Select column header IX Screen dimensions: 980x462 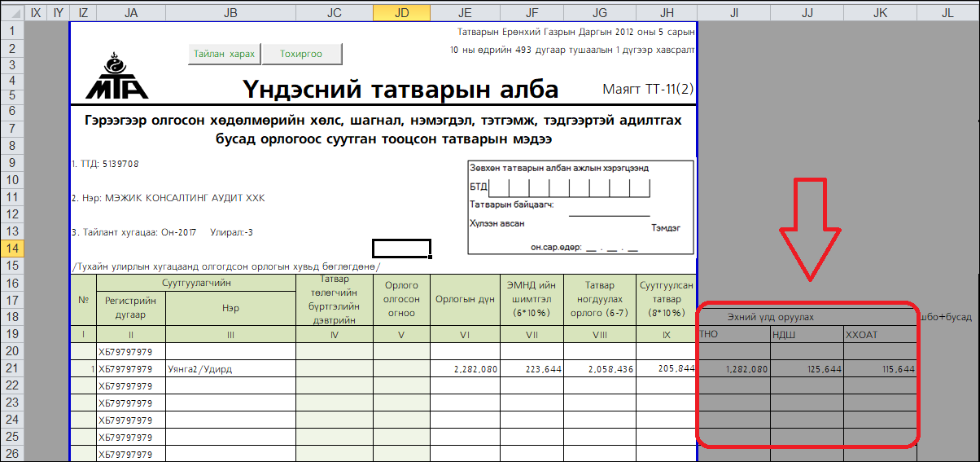(36, 13)
